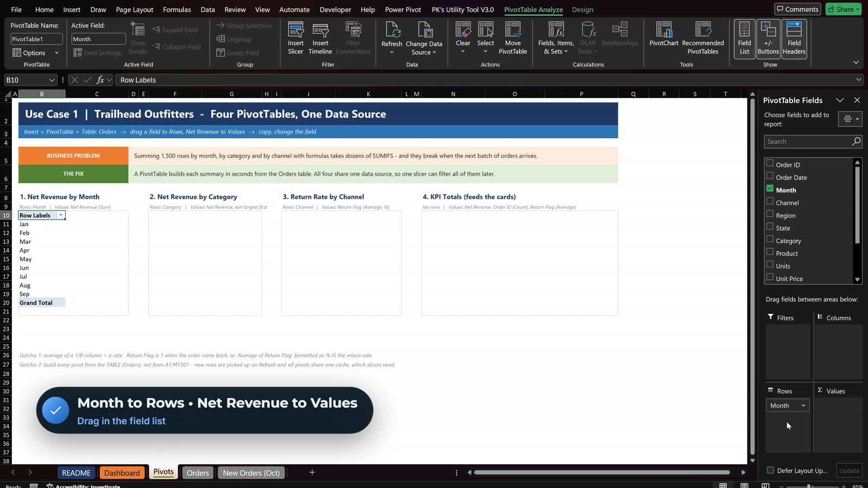This screenshot has width=868, height=488.
Task: Expand the Name Box dropdown
Action: (52, 80)
